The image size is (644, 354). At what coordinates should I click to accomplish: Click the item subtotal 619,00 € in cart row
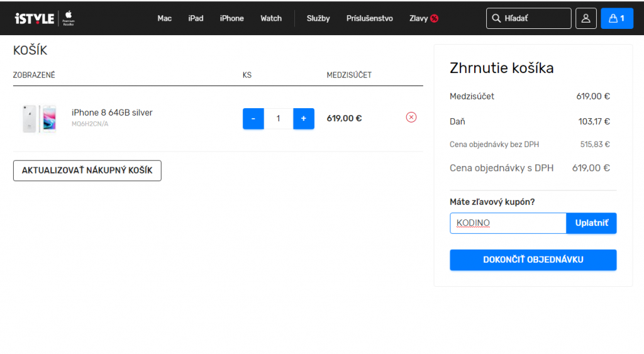(x=344, y=118)
